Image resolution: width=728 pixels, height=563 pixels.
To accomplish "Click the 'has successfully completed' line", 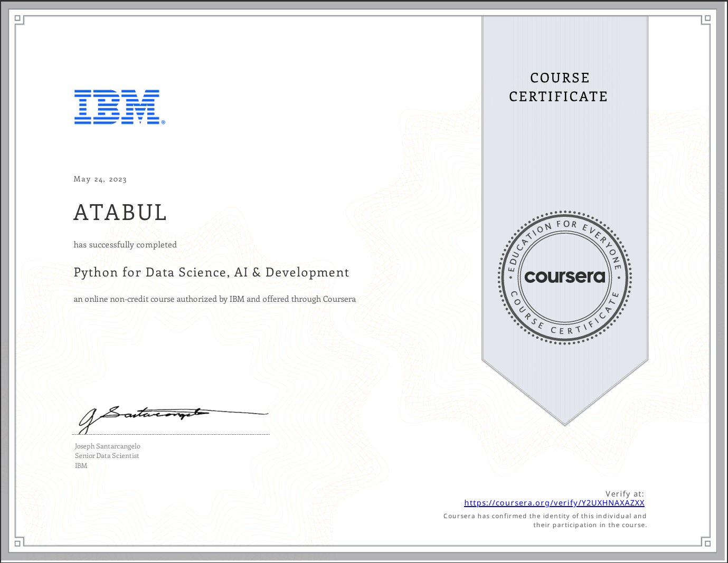I will point(125,245).
